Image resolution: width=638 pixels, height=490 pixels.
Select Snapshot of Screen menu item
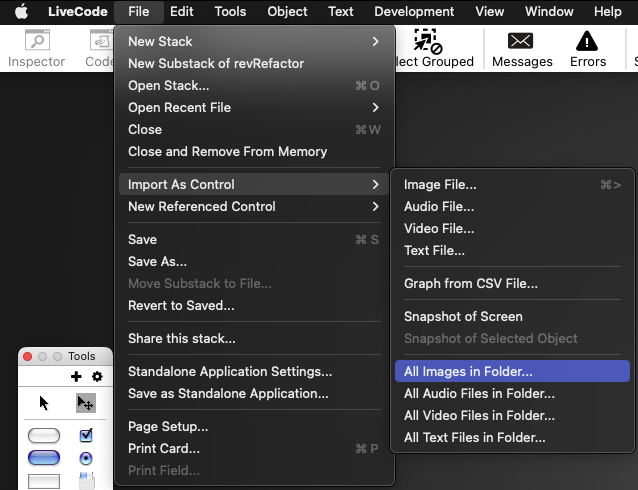click(463, 316)
